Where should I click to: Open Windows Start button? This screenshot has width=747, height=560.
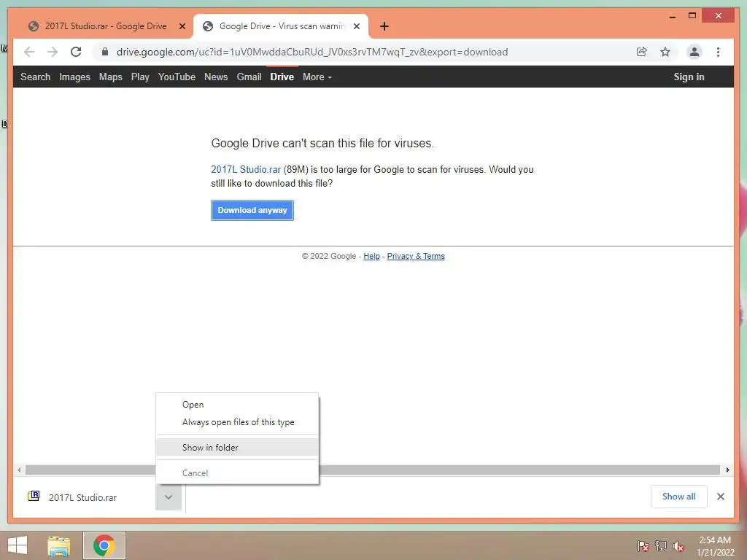tap(18, 545)
